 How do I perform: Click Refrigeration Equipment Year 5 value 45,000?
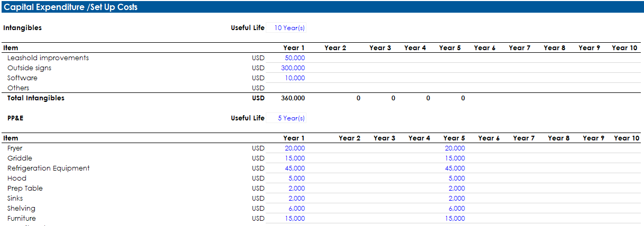pos(455,168)
